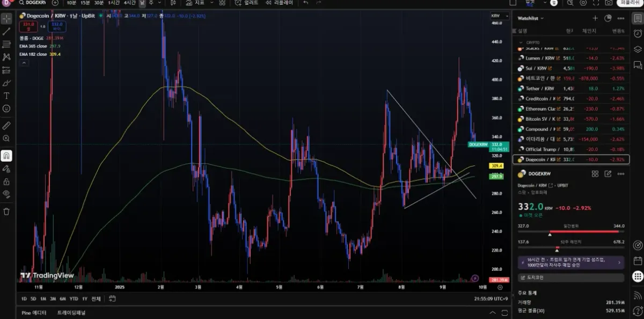Open the forecasting and measurement tools
Screen dimensions: 644x319
[6, 70]
